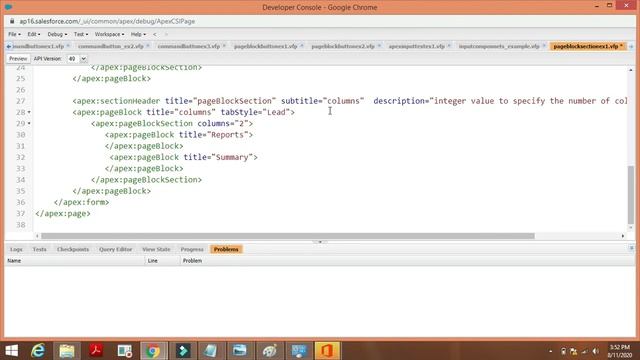This screenshot has width=640, height=360.
Task: Open the Edit menu
Action: point(33,34)
